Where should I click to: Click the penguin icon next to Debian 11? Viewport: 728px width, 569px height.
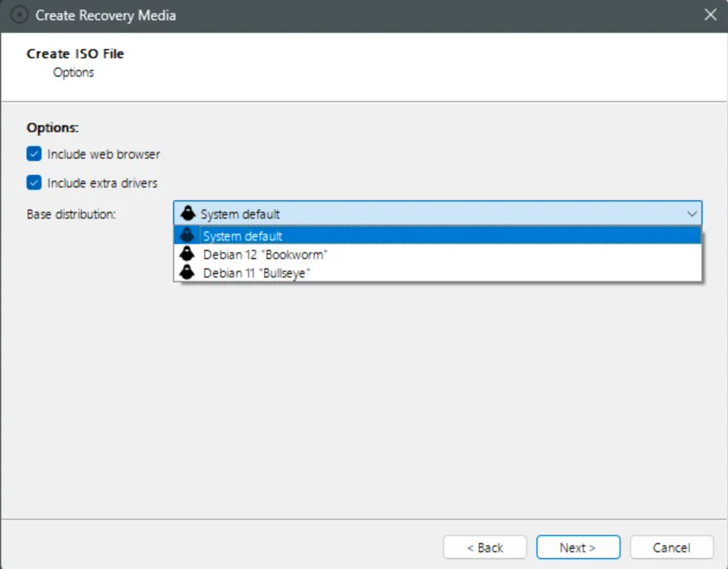187,272
